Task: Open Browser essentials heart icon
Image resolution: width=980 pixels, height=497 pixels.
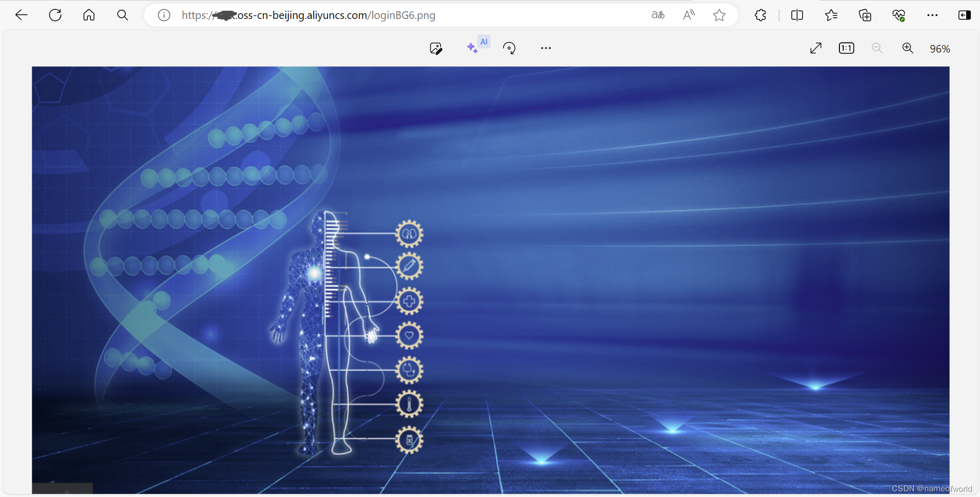Action: coord(899,15)
